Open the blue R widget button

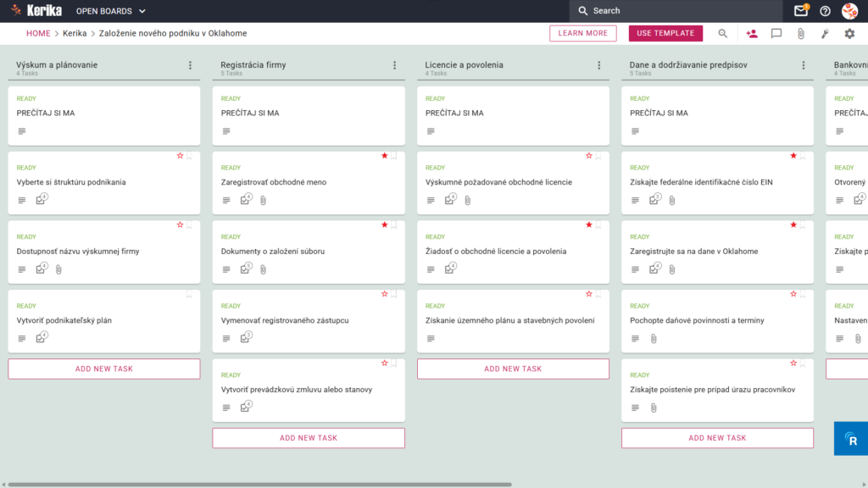[851, 439]
